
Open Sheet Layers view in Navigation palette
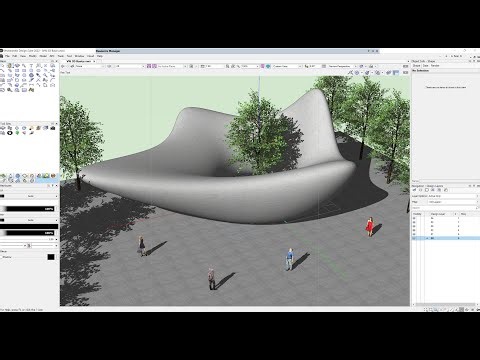tap(427, 190)
